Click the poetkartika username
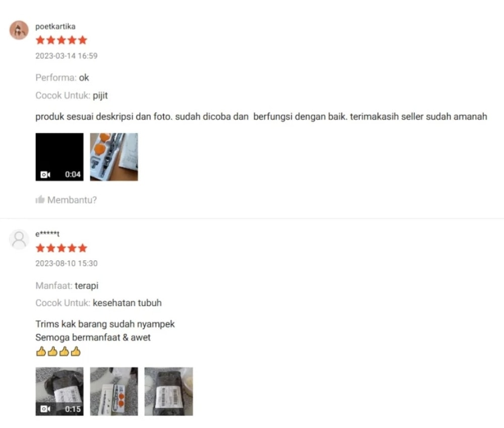This screenshot has width=504, height=428. (x=55, y=26)
